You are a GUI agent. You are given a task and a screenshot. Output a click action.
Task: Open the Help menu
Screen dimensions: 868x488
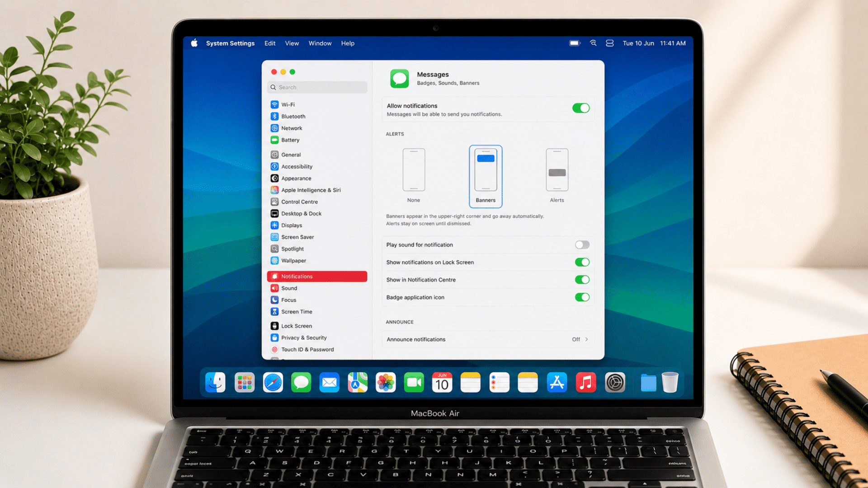[x=348, y=43]
